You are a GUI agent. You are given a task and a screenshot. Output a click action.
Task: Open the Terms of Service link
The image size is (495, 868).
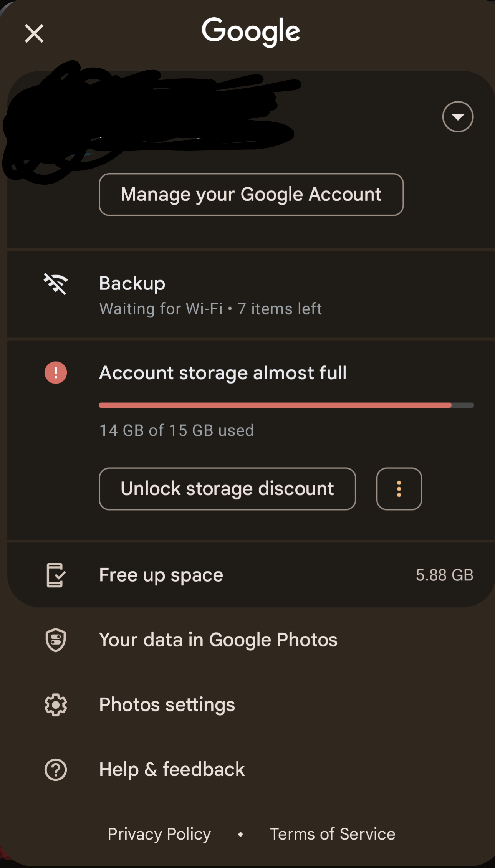click(333, 834)
